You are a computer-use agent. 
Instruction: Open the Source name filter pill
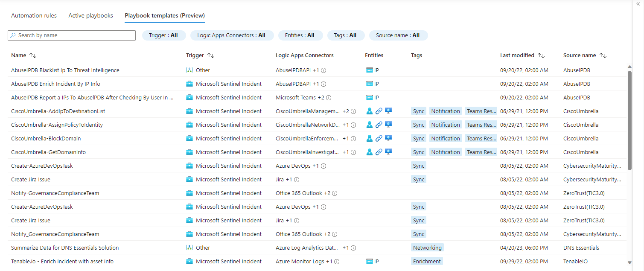[x=398, y=35]
